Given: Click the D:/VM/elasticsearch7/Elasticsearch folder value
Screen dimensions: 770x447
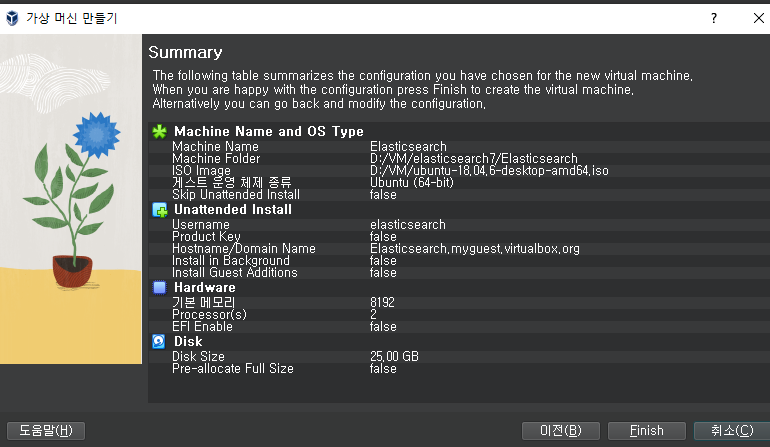Looking at the screenshot, I should tap(474, 159).
